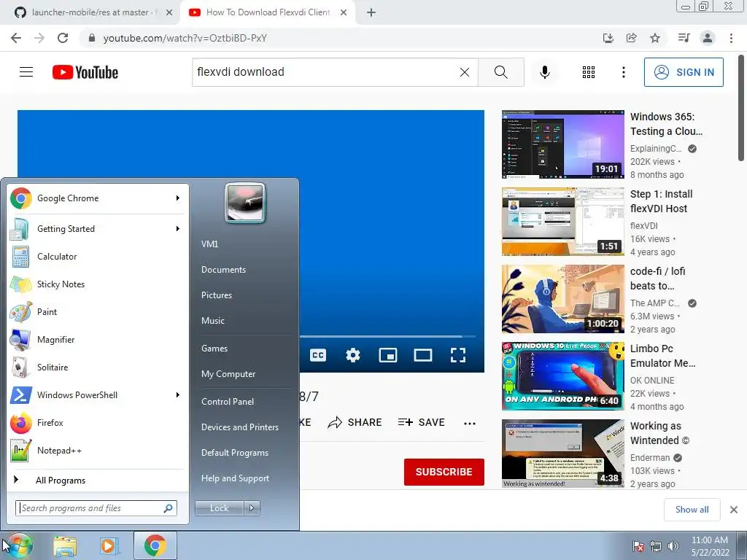Image resolution: width=747 pixels, height=560 pixels.
Task: Share the video with SHARE
Action: coord(355,422)
